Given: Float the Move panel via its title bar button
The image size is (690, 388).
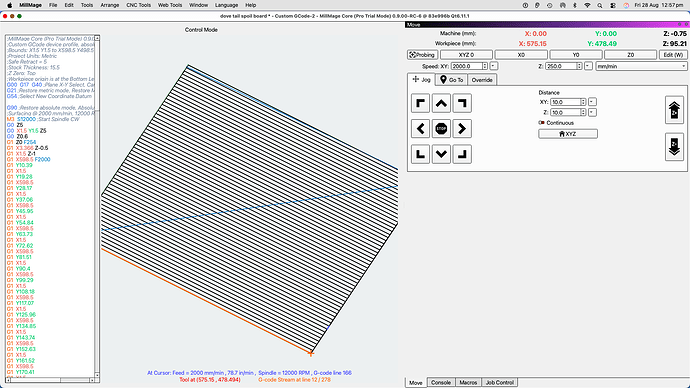Looking at the screenshot, I should tap(679, 25).
